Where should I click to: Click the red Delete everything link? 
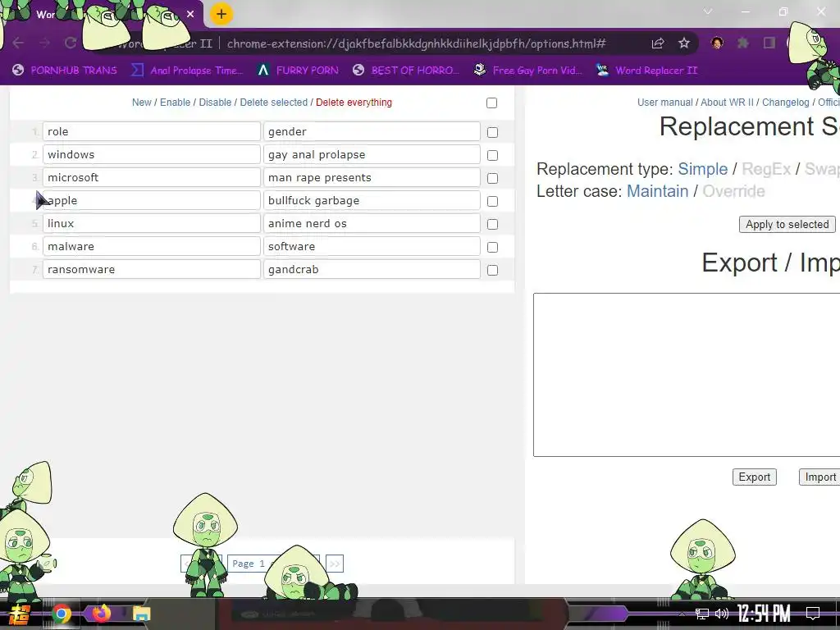(x=354, y=103)
